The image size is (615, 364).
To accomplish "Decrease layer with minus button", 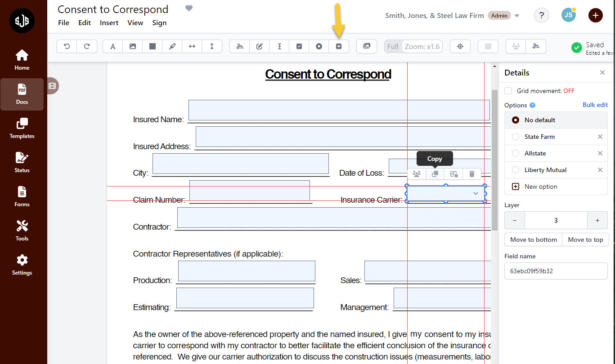I will (x=515, y=220).
